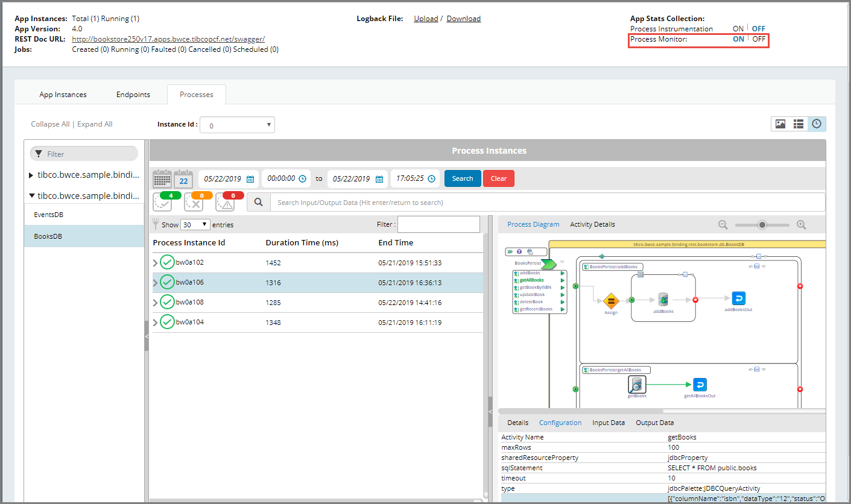Open the Input Data tab
Screen dimensions: 851x504
click(x=608, y=423)
